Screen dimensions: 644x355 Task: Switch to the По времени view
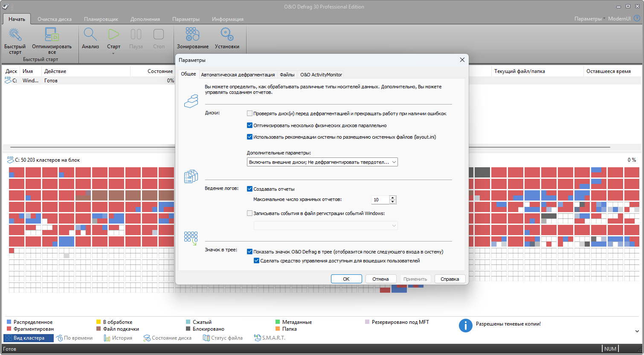coord(74,338)
